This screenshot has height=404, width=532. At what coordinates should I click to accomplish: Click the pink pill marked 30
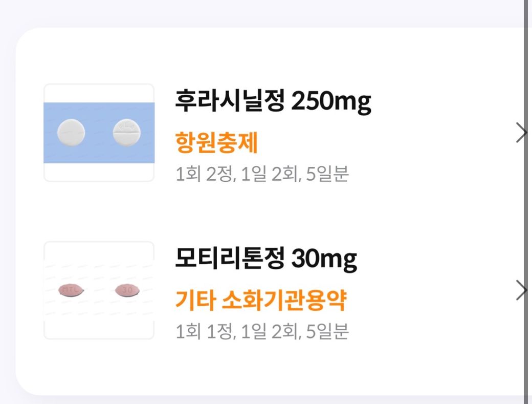(x=127, y=290)
